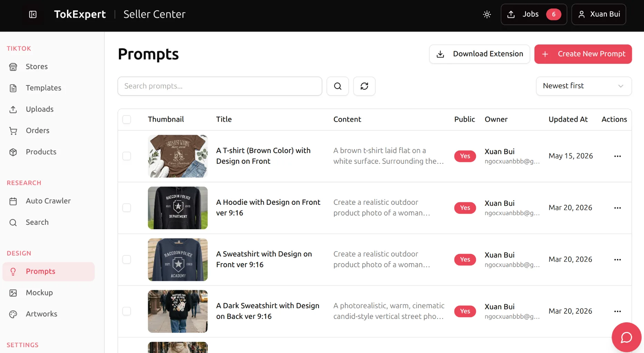Image resolution: width=644 pixels, height=353 pixels.
Task: Click Yes public badge on Hoodie row
Action: pos(465,208)
